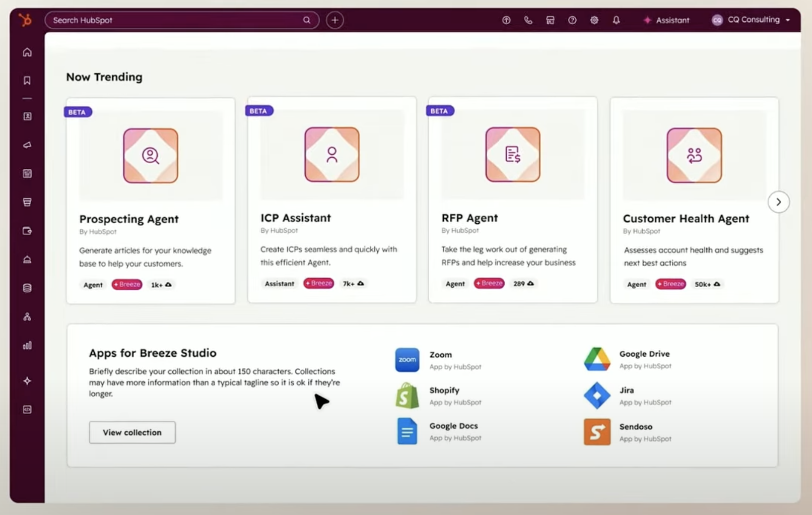Viewport: 812px width, 515px height.
Task: Open the Shopify app name link
Action: [x=444, y=390]
